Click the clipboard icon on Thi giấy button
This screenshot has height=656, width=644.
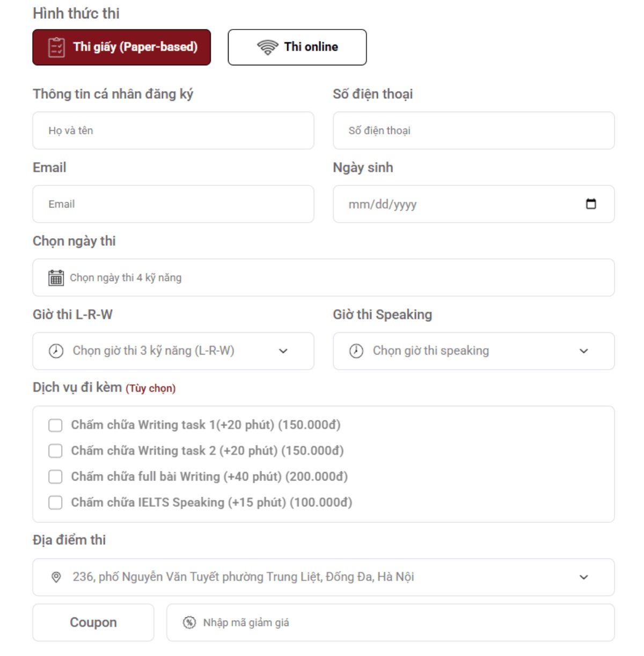56,47
